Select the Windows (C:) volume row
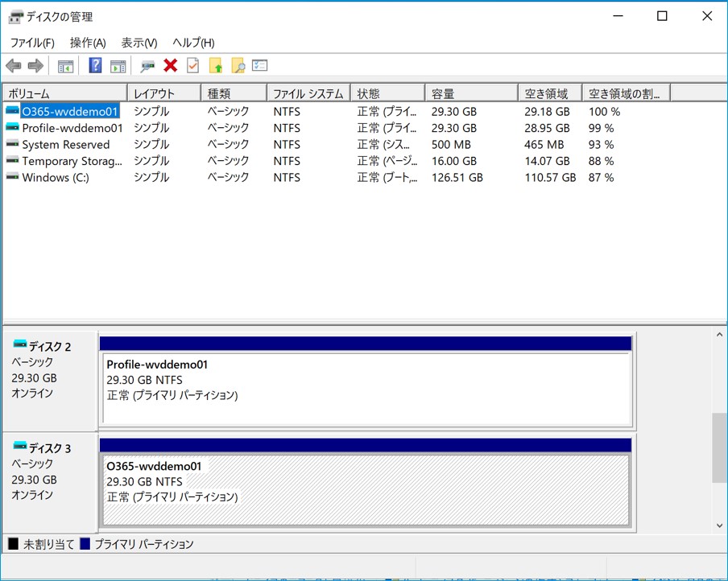 click(56, 178)
